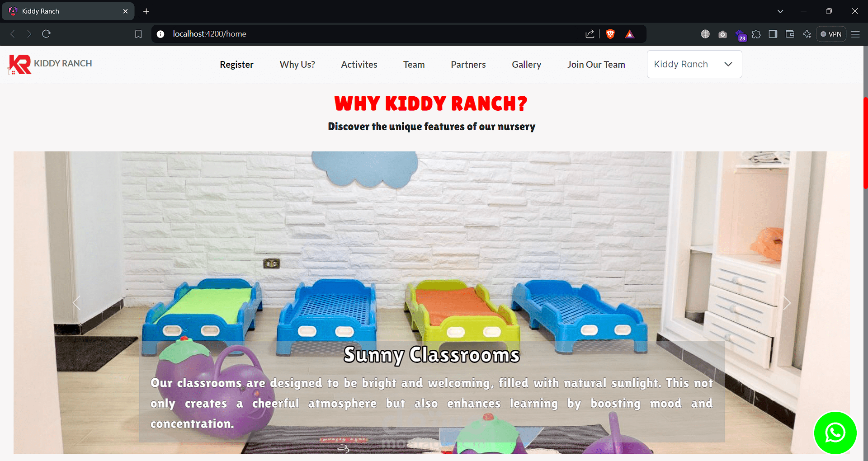Expand the Kiddy Ranch dropdown

tap(694, 64)
